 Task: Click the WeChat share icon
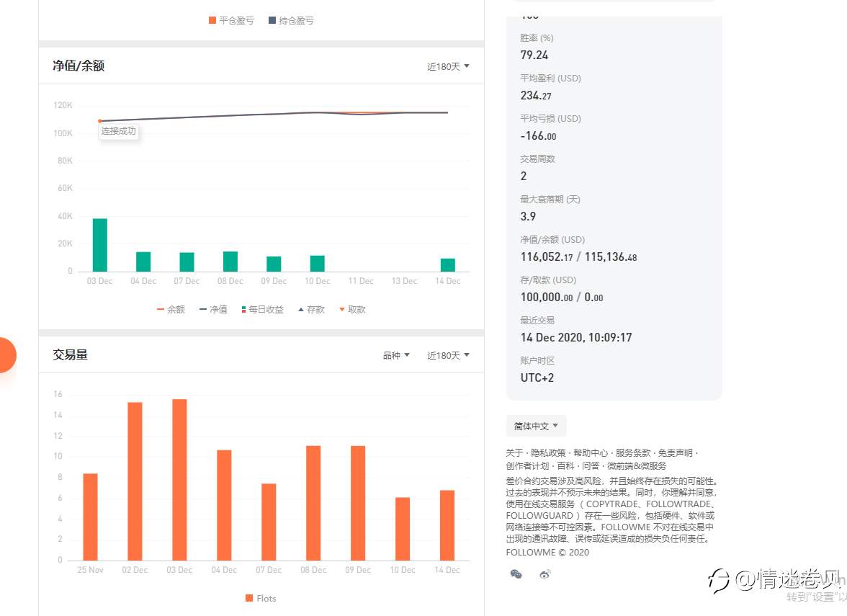tap(516, 573)
